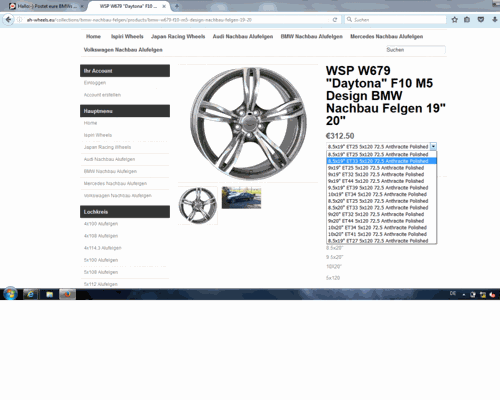Viewport: 500px width, 400px height.
Task: Open 5x112 Alufelgen under Lochkreis
Action: 101,284
